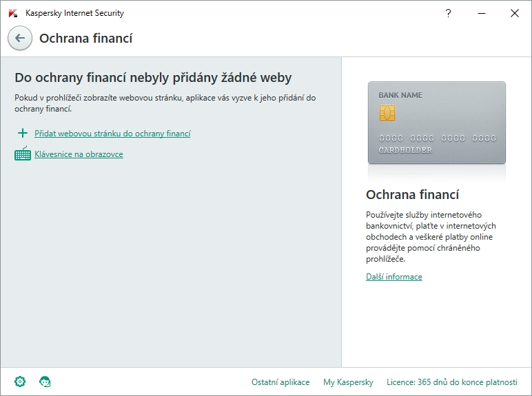Go back using the arrow button
The image size is (532, 396).
20,38
